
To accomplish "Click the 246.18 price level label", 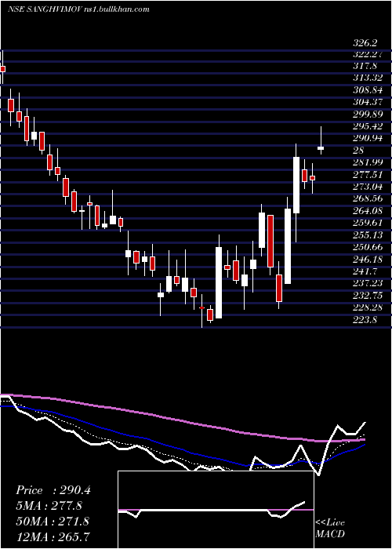I will [368, 259].
